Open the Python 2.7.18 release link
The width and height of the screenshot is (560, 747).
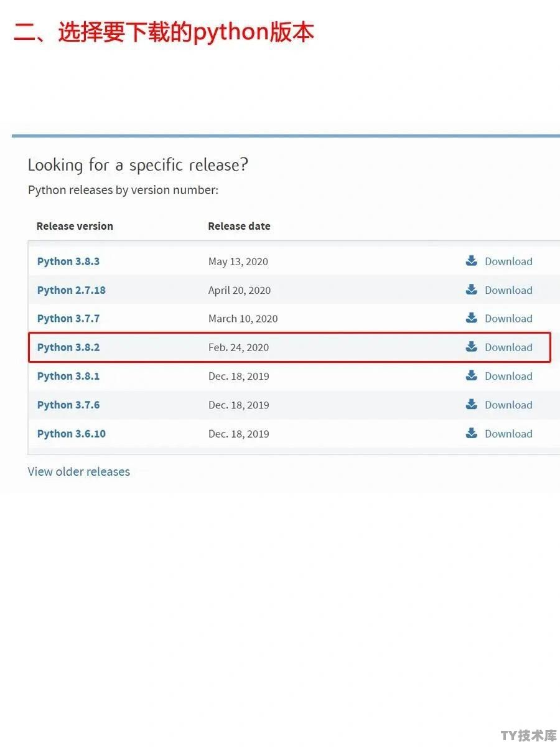point(72,290)
